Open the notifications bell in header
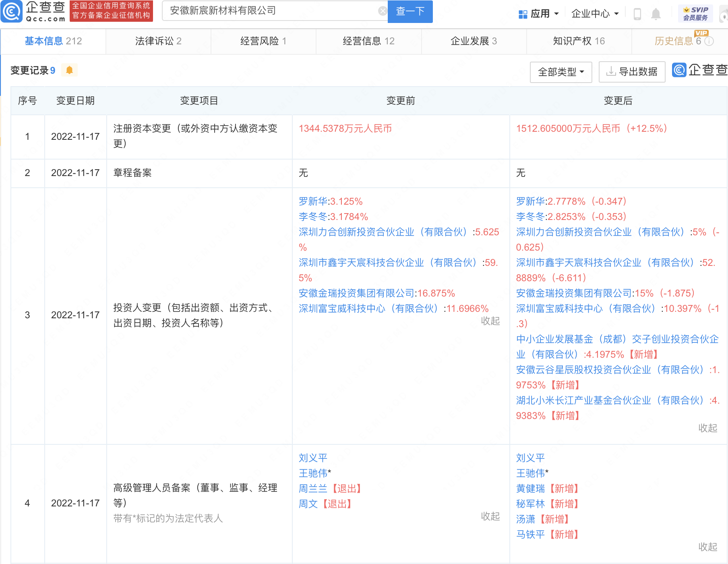This screenshot has width=728, height=564. 656,14
